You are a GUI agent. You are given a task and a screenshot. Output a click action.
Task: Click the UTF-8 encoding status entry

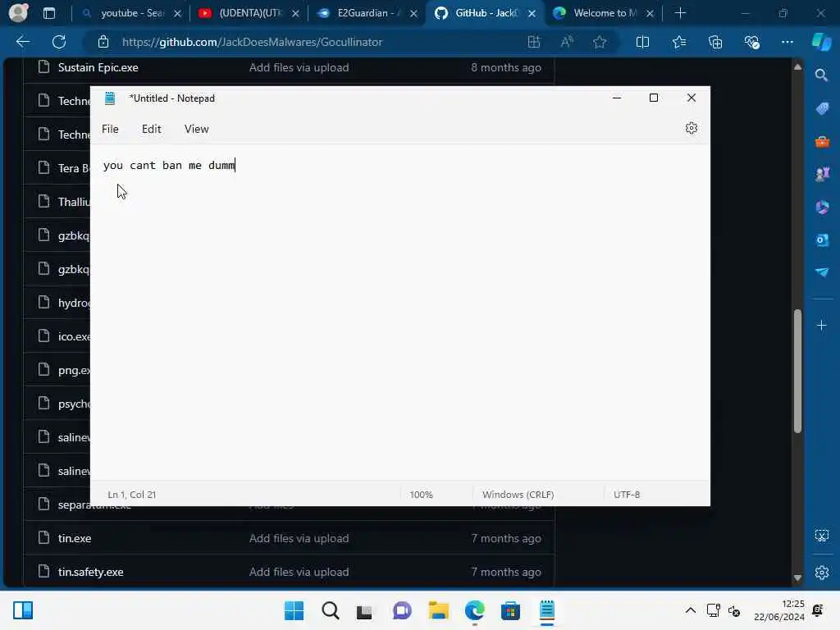[x=626, y=495]
